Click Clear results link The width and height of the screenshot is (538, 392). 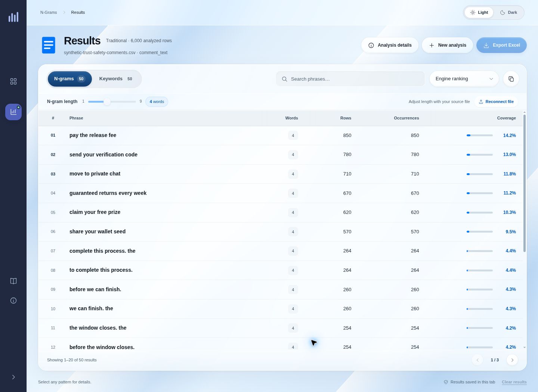(x=514, y=382)
